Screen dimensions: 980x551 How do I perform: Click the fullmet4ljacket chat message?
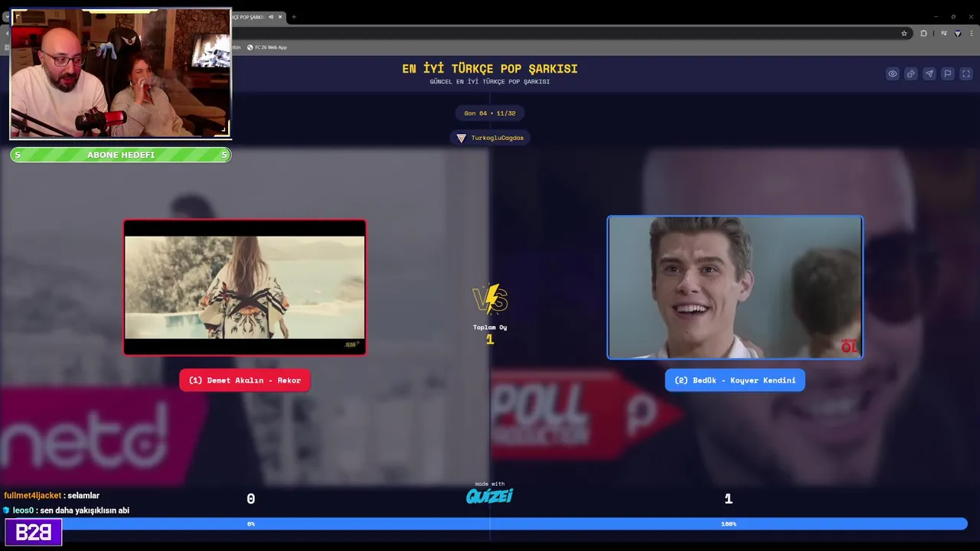pos(52,496)
